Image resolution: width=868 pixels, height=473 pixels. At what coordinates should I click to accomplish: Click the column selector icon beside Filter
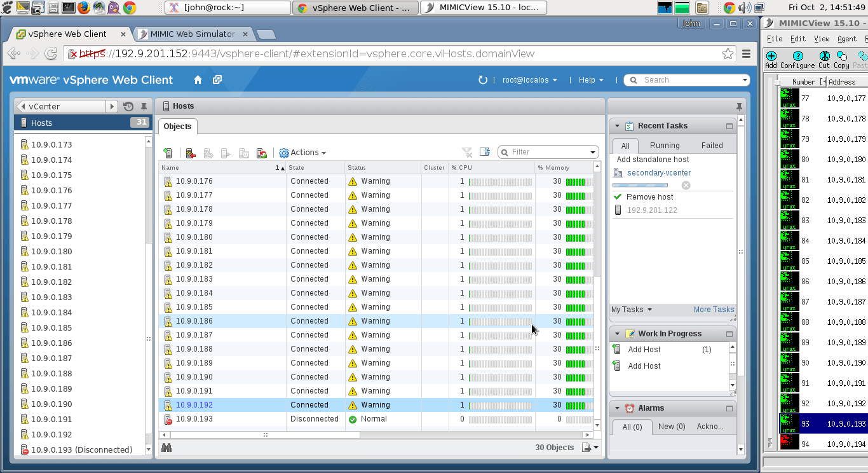point(485,152)
